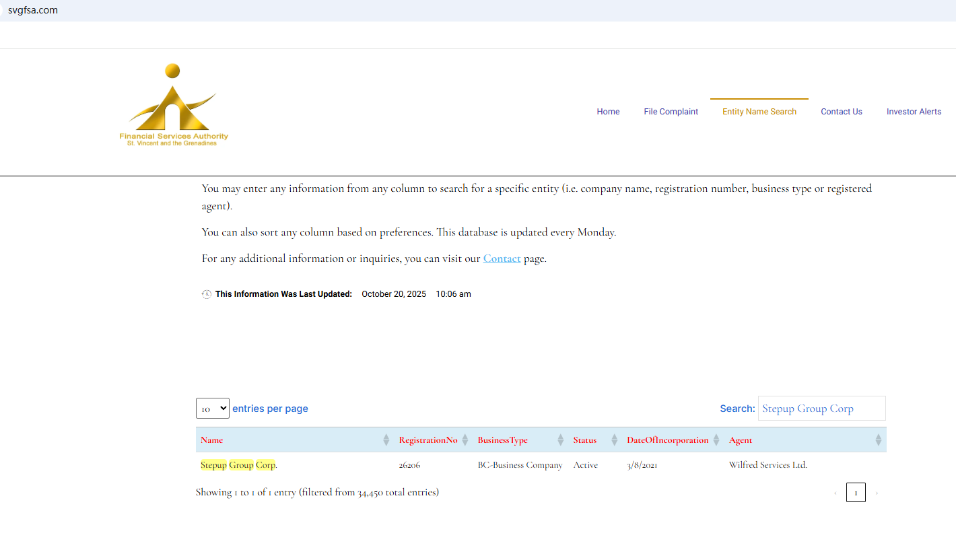Click the clock icon beside Last Updated
Viewport: 956px width, 560px height.
click(x=207, y=294)
